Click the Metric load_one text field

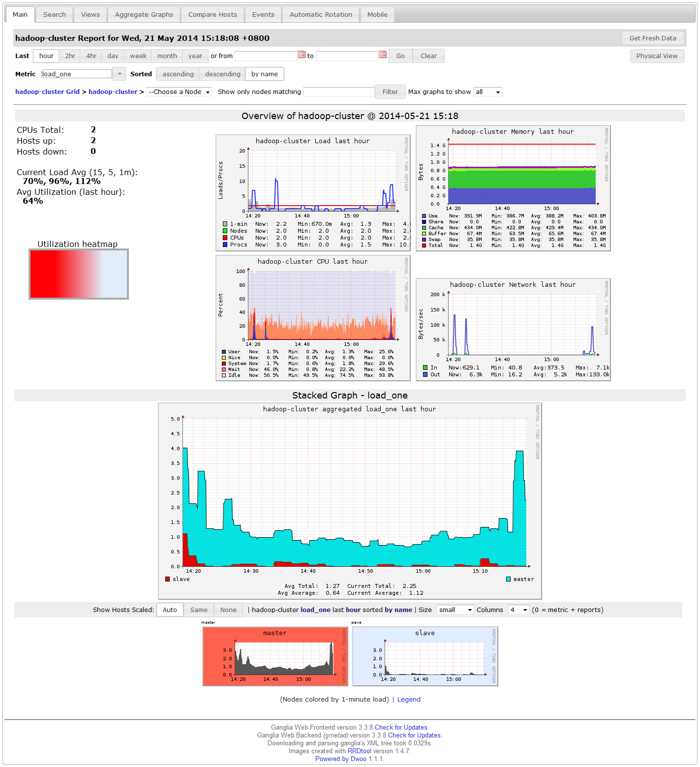[x=77, y=74]
